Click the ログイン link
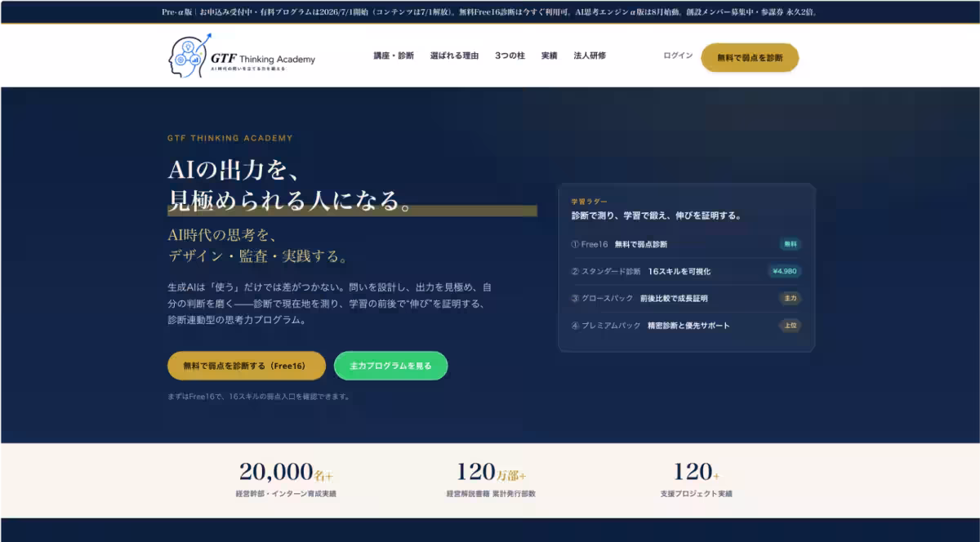980x542 pixels. click(x=678, y=56)
